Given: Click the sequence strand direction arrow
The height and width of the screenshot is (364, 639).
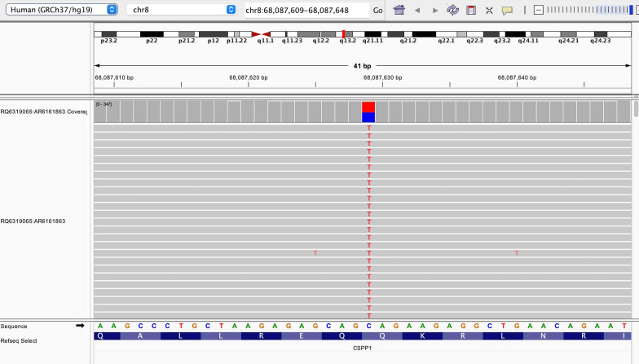Looking at the screenshot, I should pos(80,326).
